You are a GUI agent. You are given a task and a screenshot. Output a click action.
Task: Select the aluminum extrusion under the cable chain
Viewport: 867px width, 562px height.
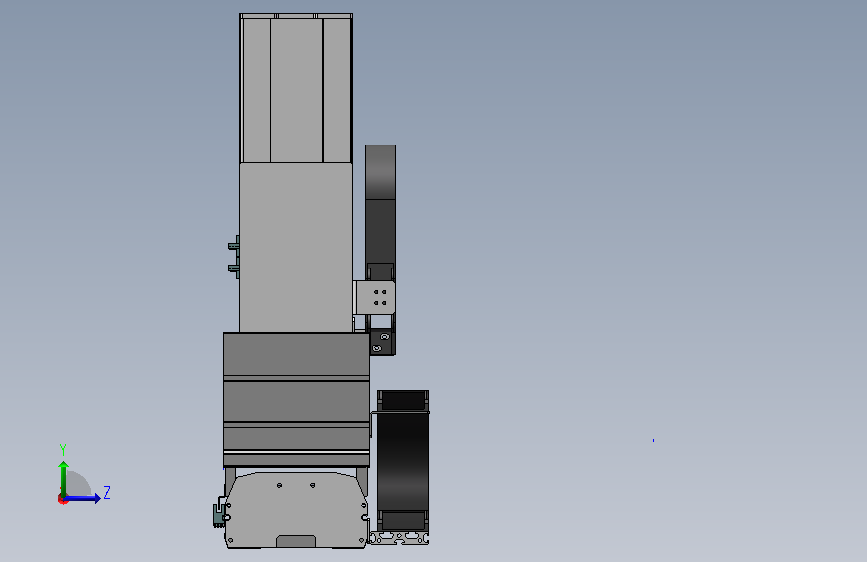coord(399,538)
